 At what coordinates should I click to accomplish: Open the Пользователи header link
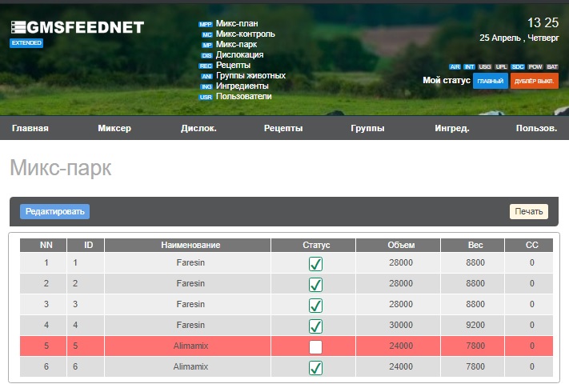243,97
